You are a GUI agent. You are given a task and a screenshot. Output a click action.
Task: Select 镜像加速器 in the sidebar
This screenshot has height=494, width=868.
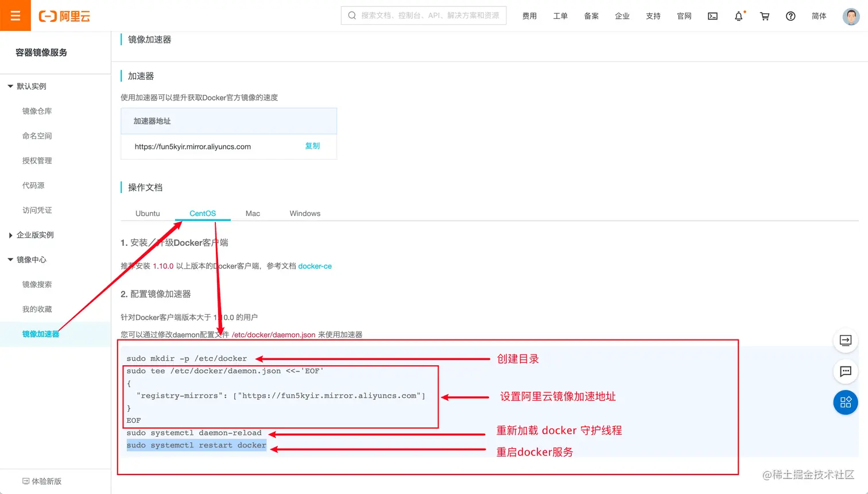point(41,334)
